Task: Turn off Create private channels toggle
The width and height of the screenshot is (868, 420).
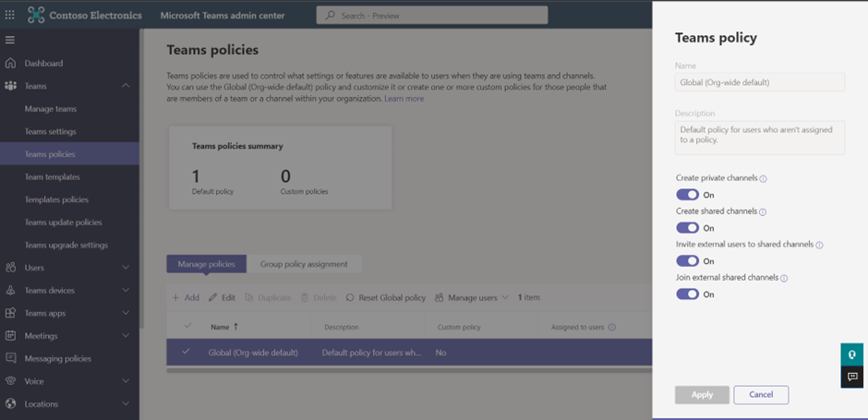Action: click(x=688, y=195)
